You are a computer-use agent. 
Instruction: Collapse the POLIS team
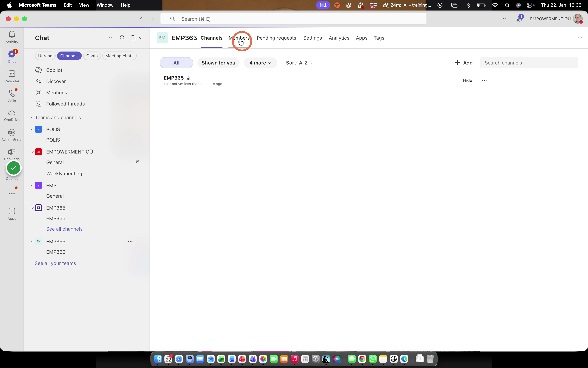tap(32, 130)
